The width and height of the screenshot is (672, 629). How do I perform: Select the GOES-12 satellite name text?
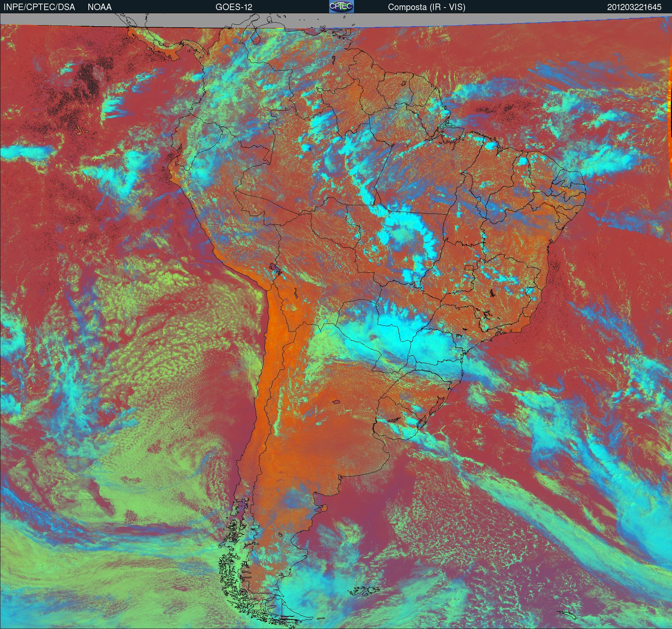234,7
